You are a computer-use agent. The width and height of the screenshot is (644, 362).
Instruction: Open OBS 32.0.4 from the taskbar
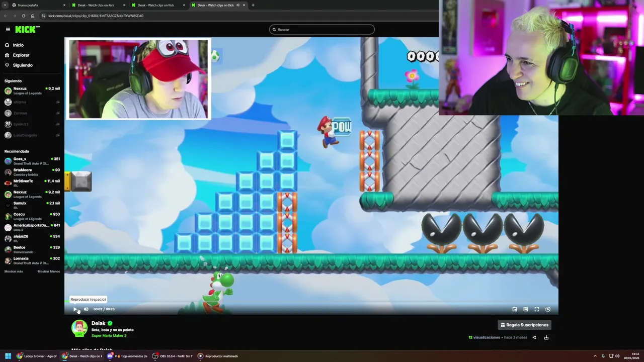(173, 356)
